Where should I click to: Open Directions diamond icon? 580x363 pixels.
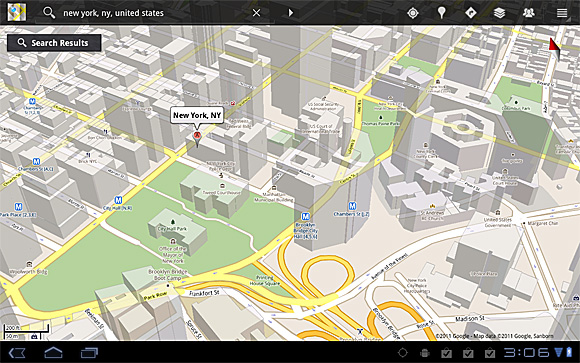click(471, 13)
